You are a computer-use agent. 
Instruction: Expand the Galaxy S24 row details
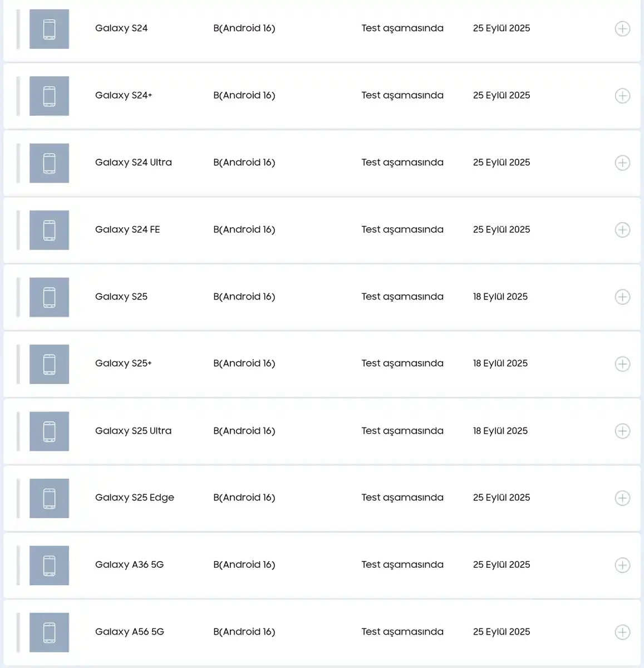pos(622,28)
